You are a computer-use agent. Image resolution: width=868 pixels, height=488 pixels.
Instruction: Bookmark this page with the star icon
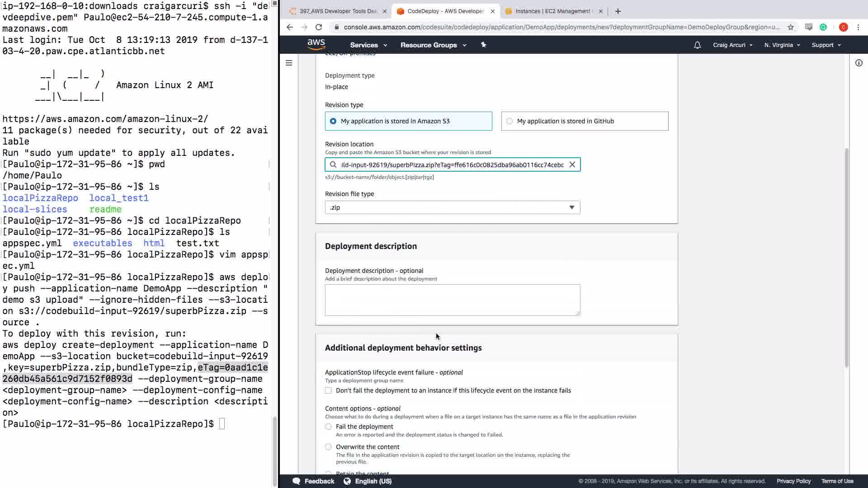[790, 27]
